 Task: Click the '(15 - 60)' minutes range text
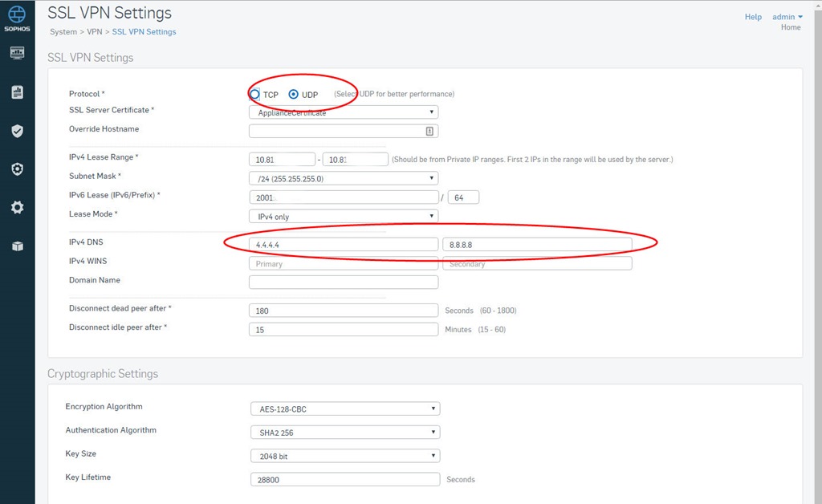492,329
